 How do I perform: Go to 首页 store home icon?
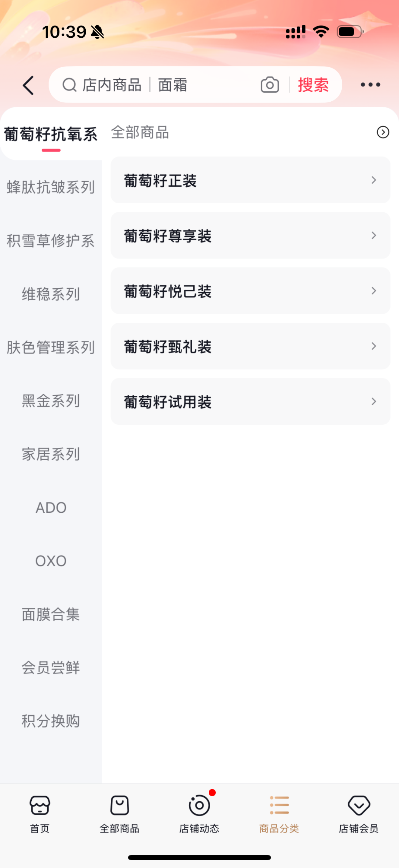click(x=40, y=805)
